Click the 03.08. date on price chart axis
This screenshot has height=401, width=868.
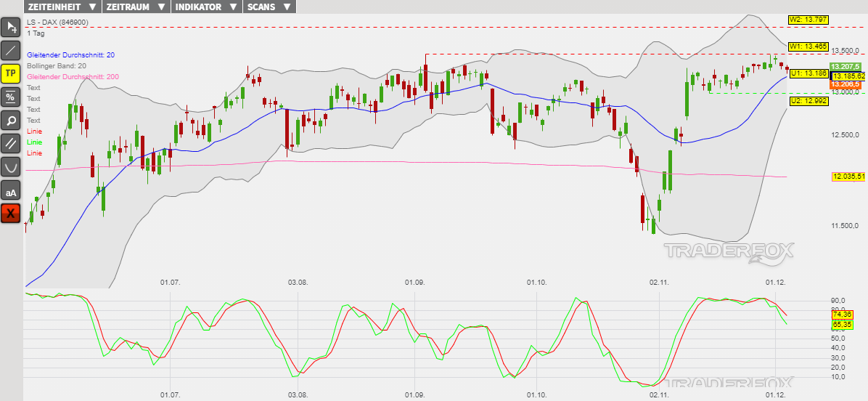click(x=298, y=283)
